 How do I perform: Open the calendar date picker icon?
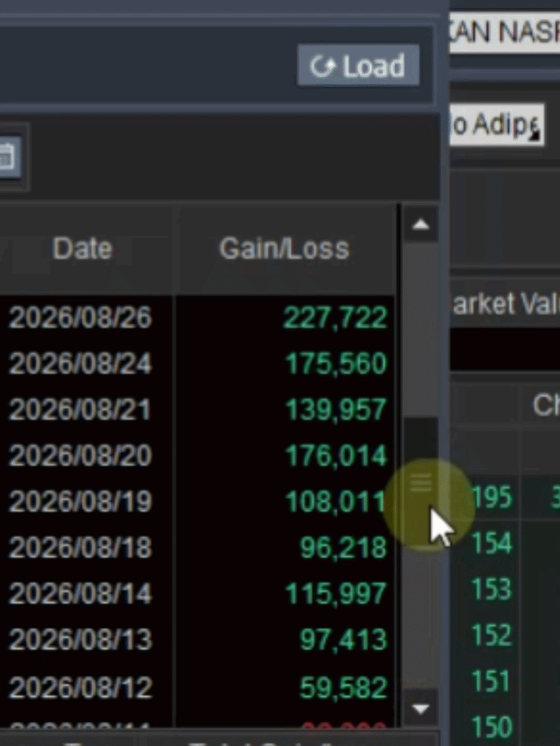click(x=9, y=157)
